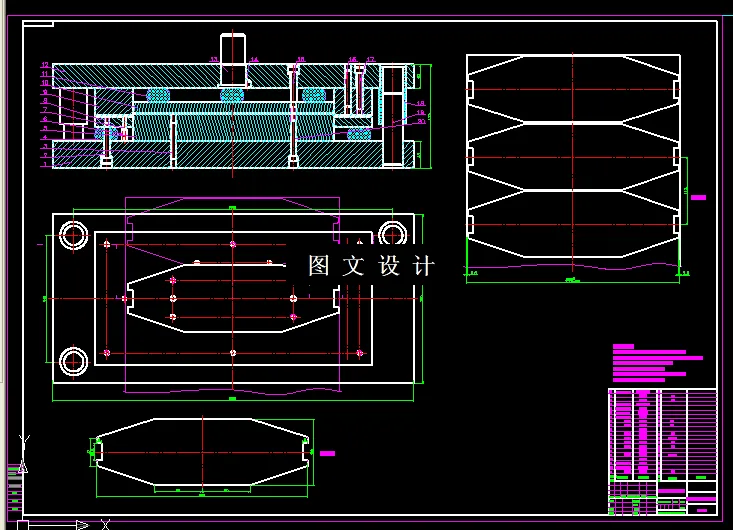Click the title block table at bottom right
This screenshot has width=733, height=530.
(663, 451)
